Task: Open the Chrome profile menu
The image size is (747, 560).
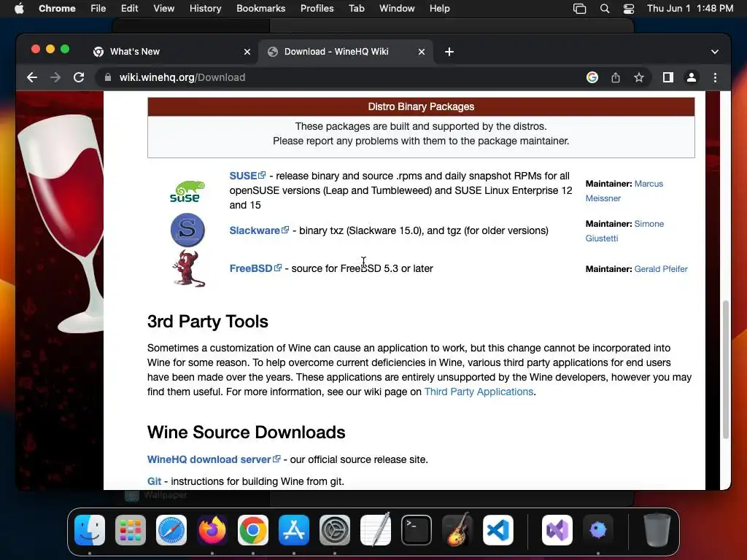Action: click(692, 77)
